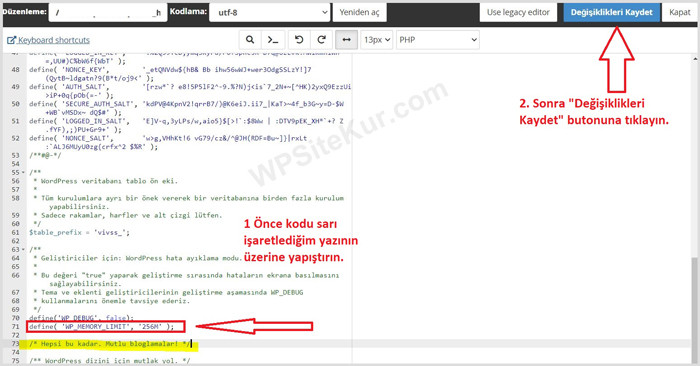Click the /**#@-*/ line at line 53
The image size is (700, 366).
(45, 155)
